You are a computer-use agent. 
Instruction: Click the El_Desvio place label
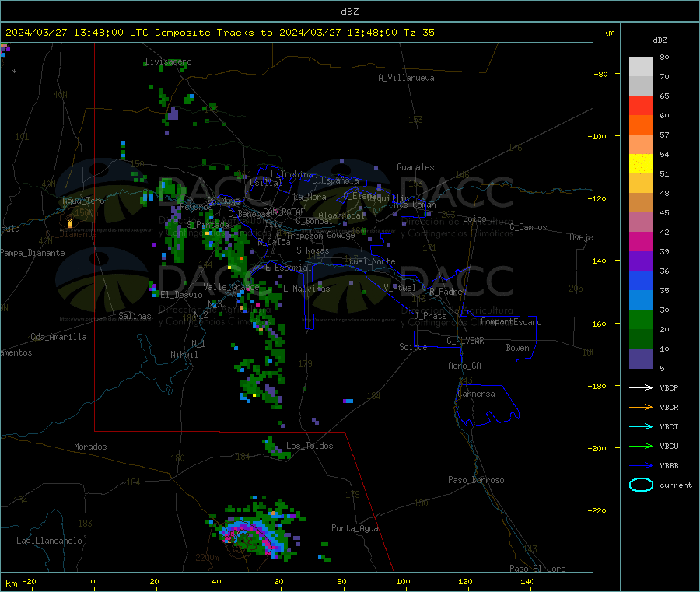point(181,295)
